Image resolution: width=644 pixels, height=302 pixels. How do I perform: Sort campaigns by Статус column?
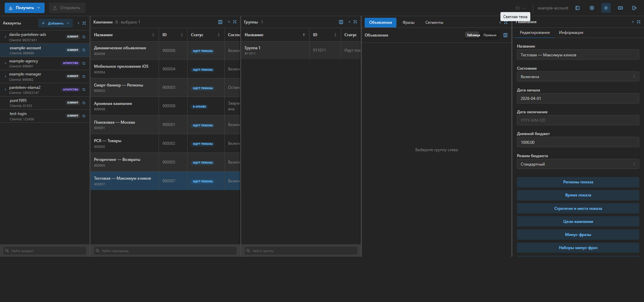pos(219,35)
